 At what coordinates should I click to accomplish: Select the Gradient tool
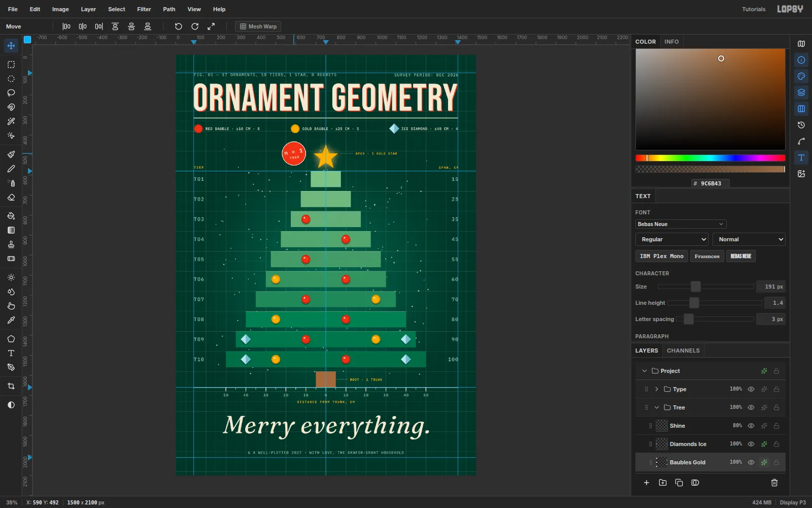[x=11, y=230]
